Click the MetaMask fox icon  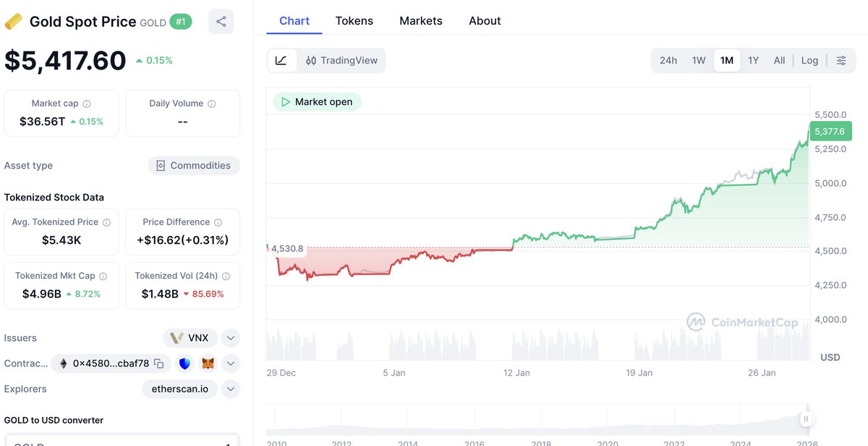coord(208,363)
